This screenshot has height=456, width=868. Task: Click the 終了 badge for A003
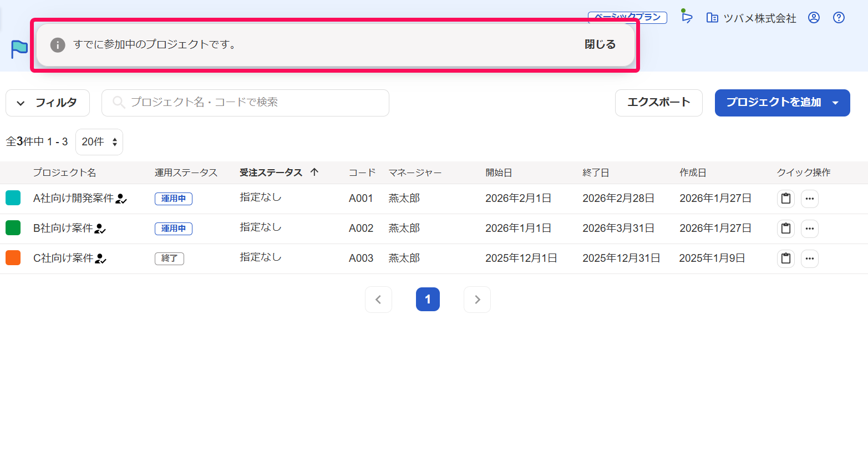(x=169, y=259)
